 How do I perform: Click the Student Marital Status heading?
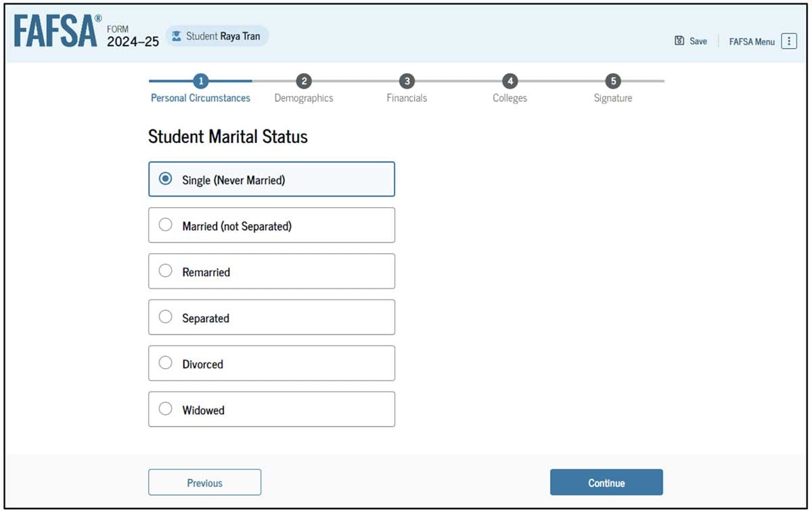click(x=228, y=137)
